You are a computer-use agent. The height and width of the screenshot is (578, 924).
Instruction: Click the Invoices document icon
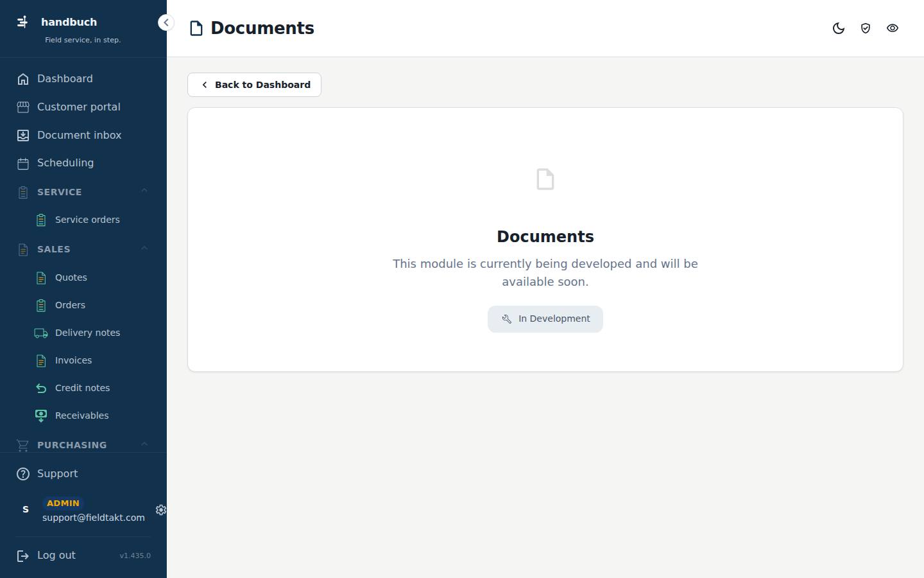[41, 361]
